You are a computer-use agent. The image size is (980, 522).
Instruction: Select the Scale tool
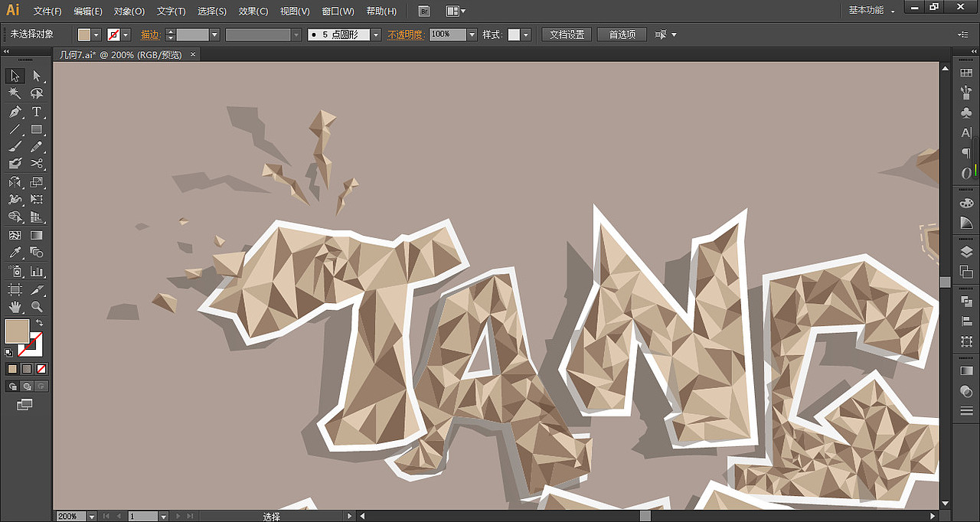click(x=36, y=182)
